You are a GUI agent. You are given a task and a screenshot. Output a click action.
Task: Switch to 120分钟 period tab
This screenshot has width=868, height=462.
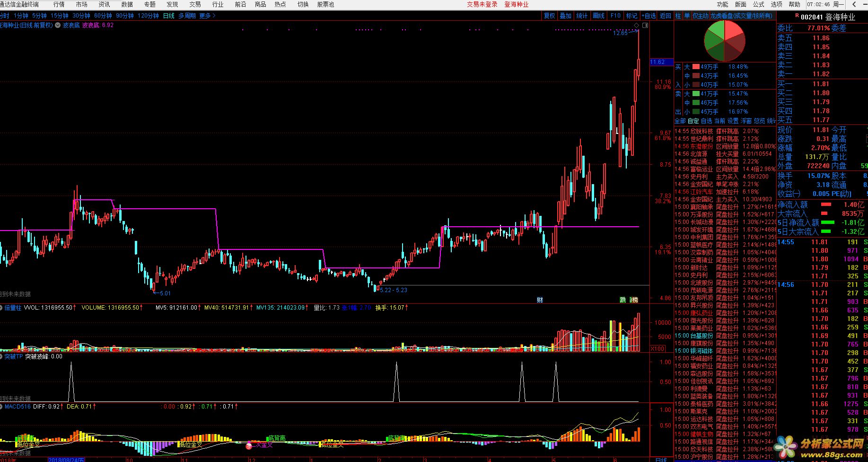coord(148,16)
